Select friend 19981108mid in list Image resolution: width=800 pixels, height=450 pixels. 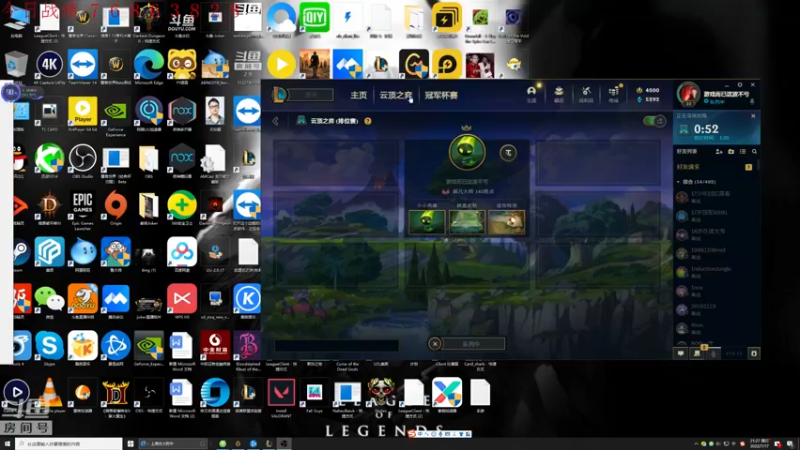click(714, 253)
